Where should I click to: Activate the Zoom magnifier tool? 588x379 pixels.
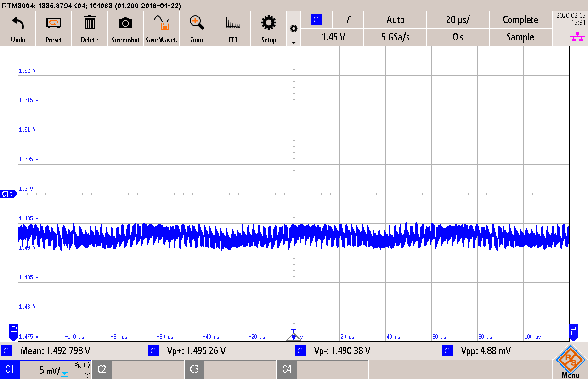click(197, 29)
